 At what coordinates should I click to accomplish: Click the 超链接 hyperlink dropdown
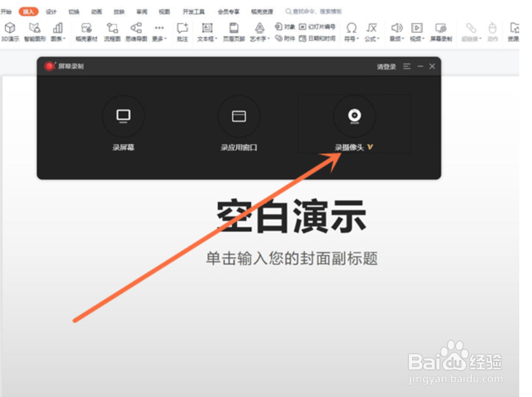point(471,32)
